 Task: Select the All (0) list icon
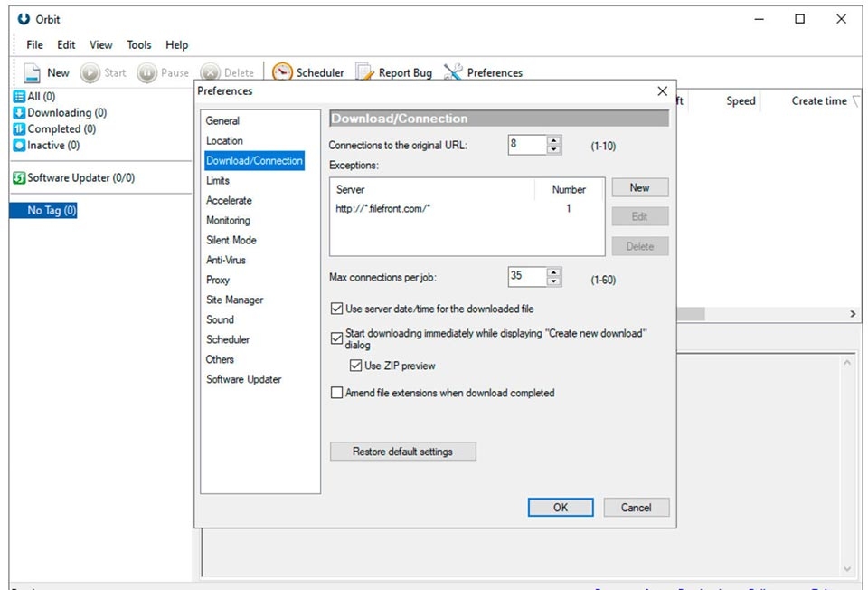[x=19, y=97]
